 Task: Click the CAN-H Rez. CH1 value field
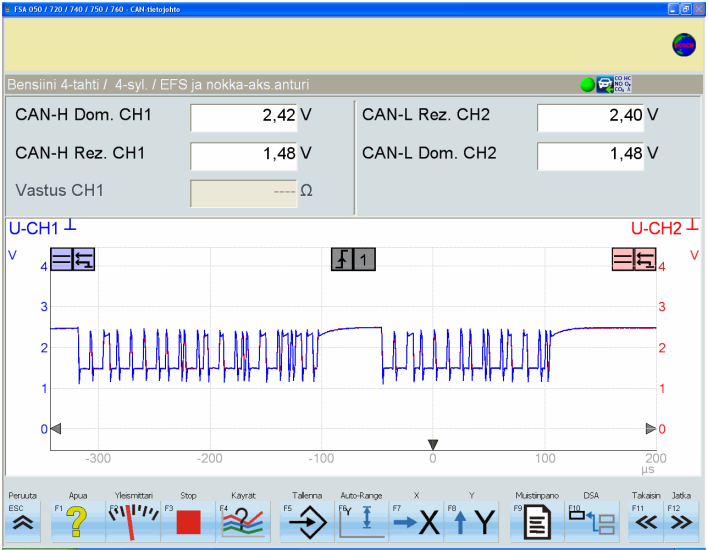point(244,156)
